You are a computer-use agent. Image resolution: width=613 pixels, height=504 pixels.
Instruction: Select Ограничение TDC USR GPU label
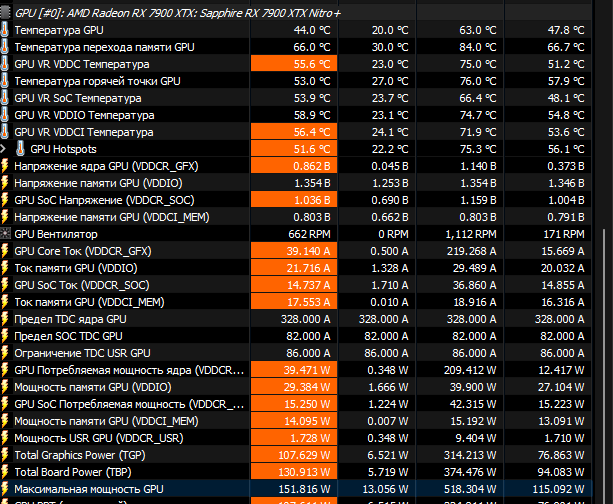82,353
